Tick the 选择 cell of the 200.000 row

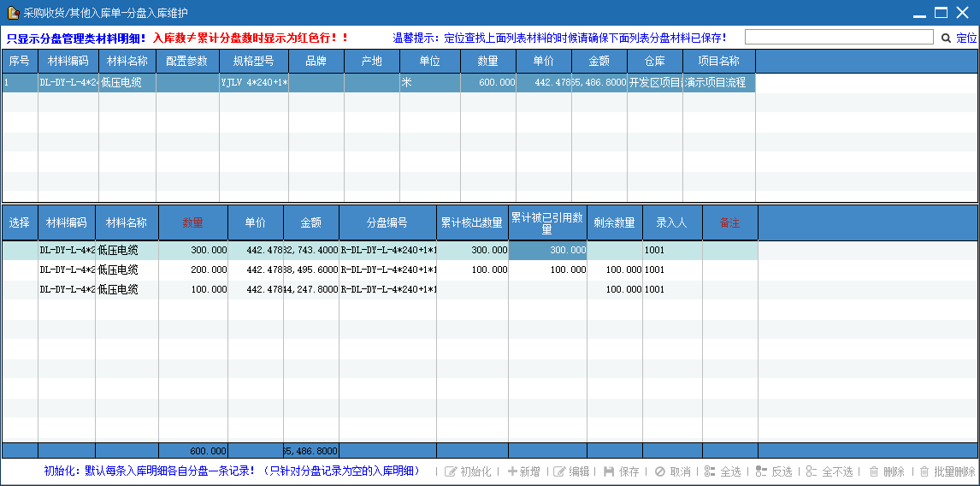(x=20, y=270)
